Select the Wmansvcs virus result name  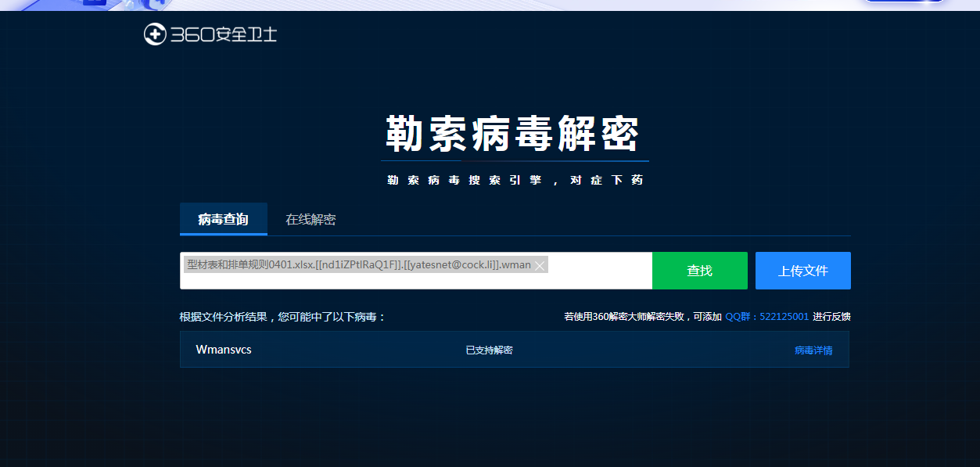coord(224,350)
